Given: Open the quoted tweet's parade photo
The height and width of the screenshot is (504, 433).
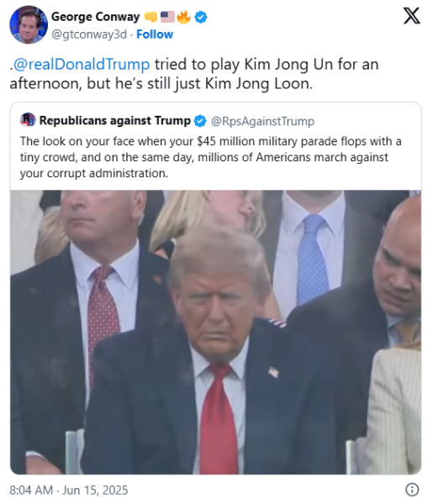Looking at the screenshot, I should click(x=215, y=332).
